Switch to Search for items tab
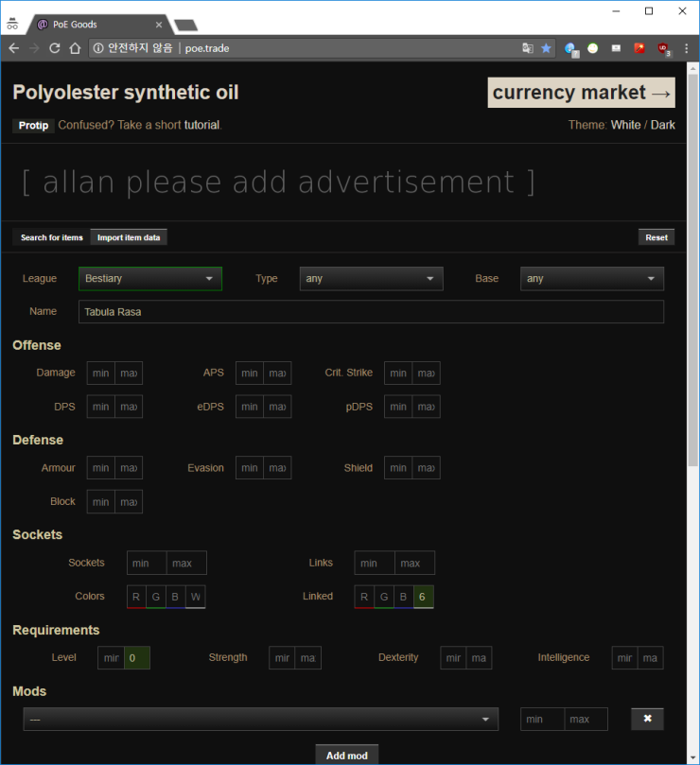This screenshot has width=700, height=765. coord(52,237)
